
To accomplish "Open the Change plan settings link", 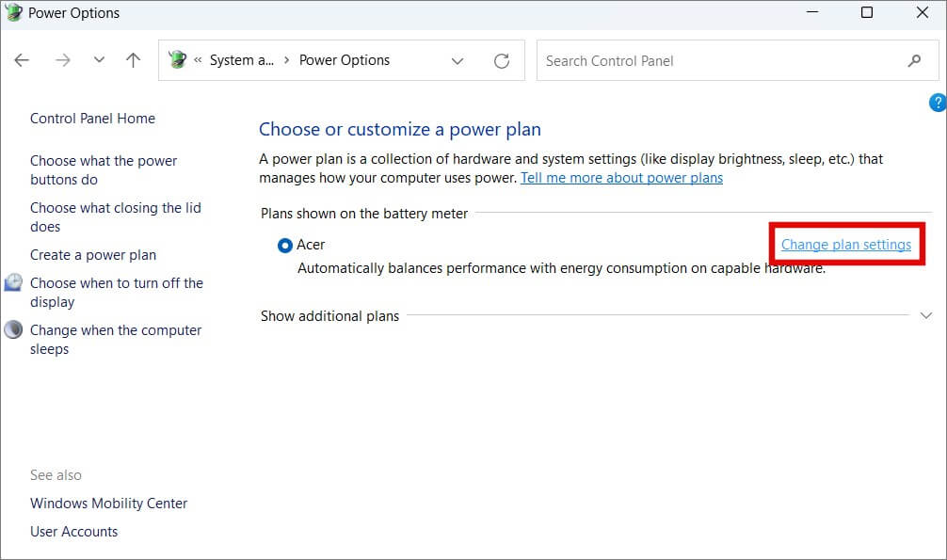I will 845,245.
